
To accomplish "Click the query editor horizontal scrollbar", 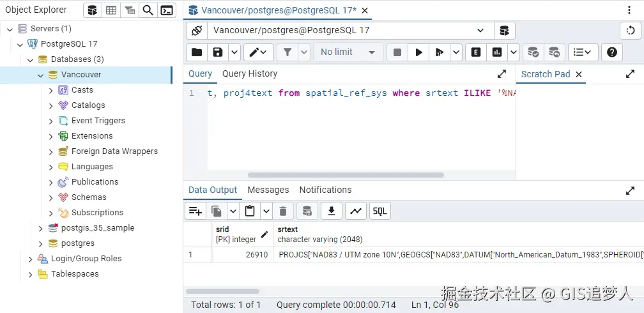I will coord(346,174).
